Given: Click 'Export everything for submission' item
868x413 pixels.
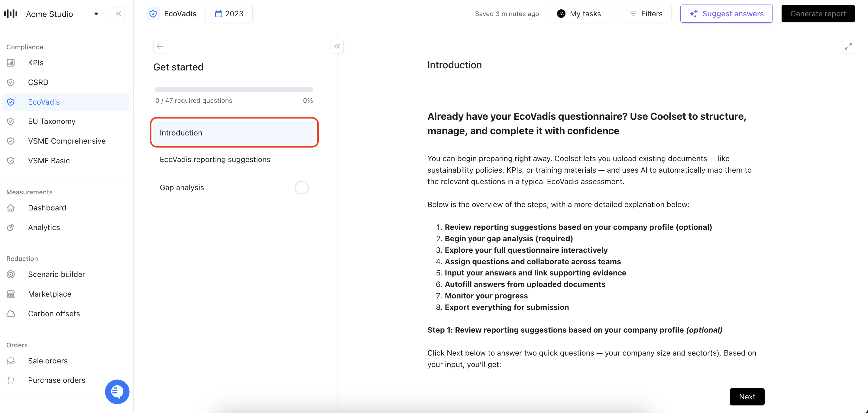Looking at the screenshot, I should (x=507, y=307).
